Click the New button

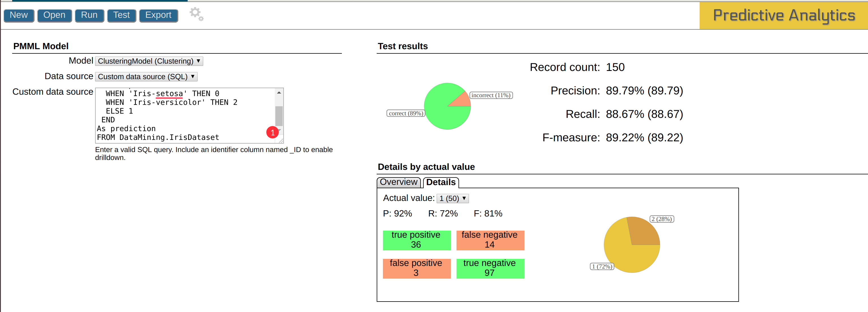click(19, 15)
